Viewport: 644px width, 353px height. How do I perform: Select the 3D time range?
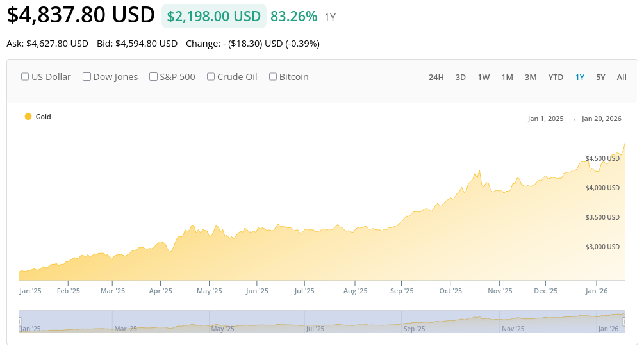coord(460,78)
